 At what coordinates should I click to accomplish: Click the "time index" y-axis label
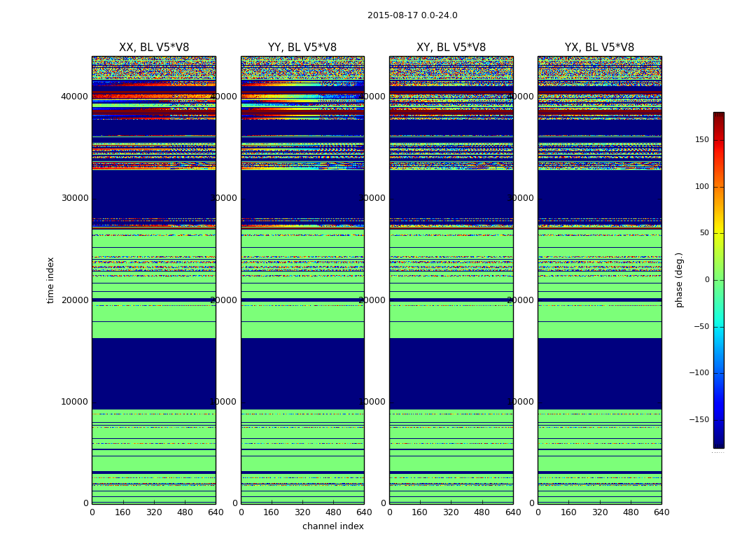[x=50, y=280]
